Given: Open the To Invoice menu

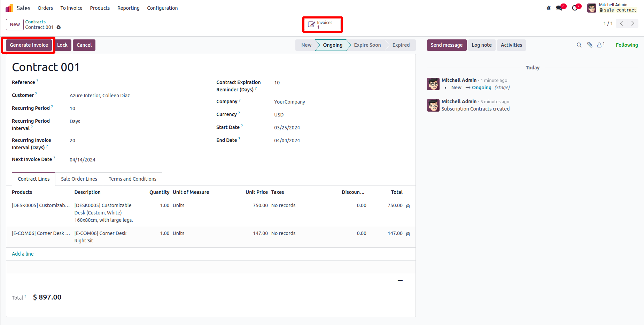Looking at the screenshot, I should [x=71, y=8].
